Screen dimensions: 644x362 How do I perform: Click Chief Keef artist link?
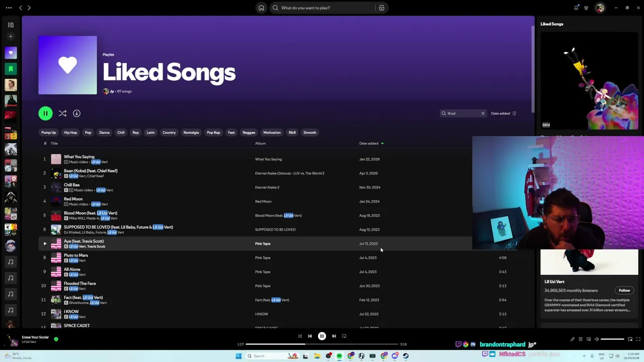coord(95,176)
